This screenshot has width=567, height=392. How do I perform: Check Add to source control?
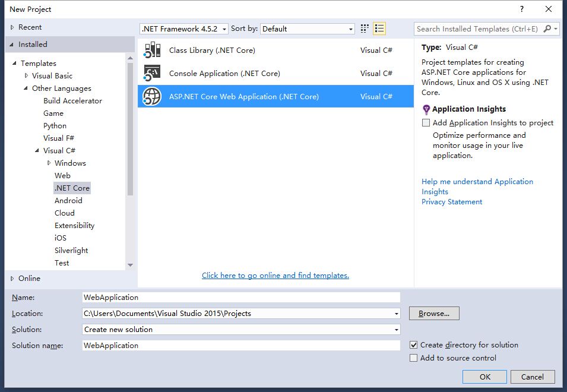pyautogui.click(x=413, y=358)
